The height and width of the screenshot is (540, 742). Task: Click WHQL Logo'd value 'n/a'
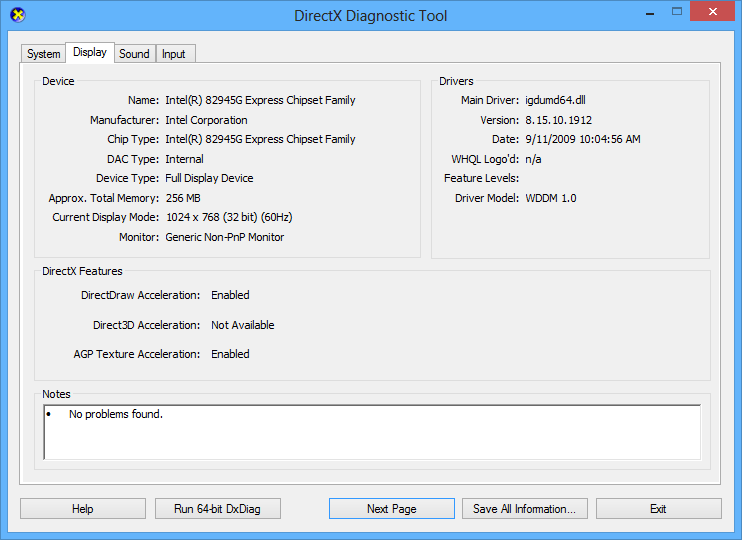533,159
